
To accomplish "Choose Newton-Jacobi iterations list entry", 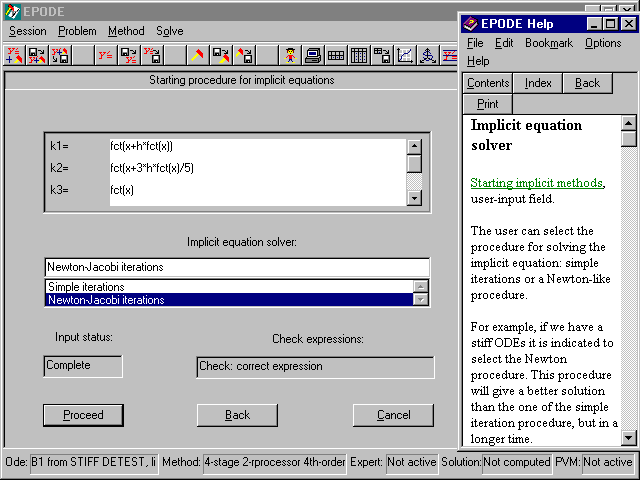I will [x=230, y=299].
